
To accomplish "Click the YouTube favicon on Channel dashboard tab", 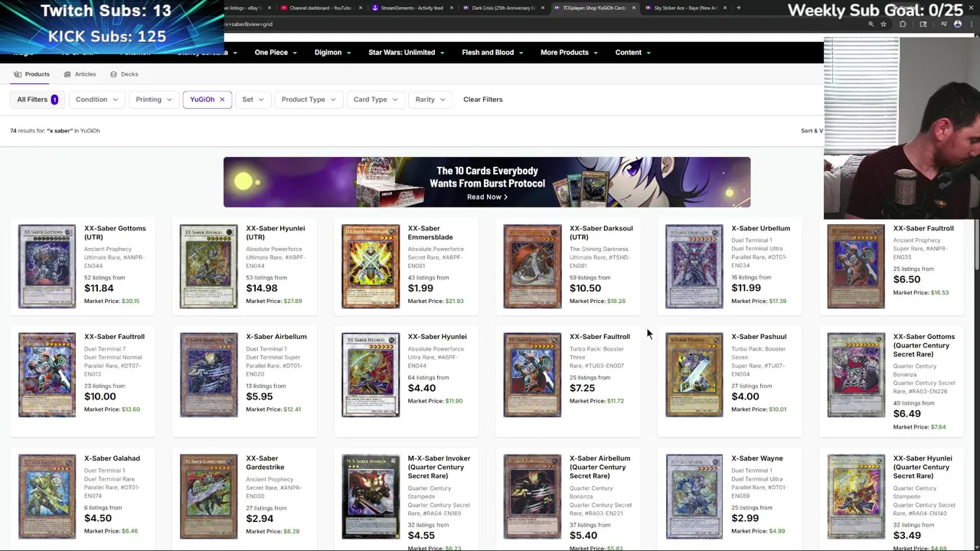I will 285,8.
